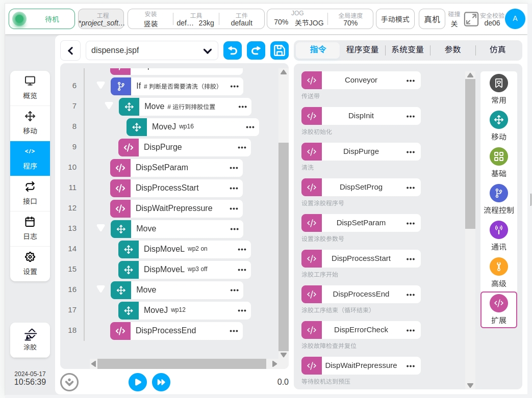Click the fullscreen expand icon
The height and width of the screenshot is (398, 532).
471,19
